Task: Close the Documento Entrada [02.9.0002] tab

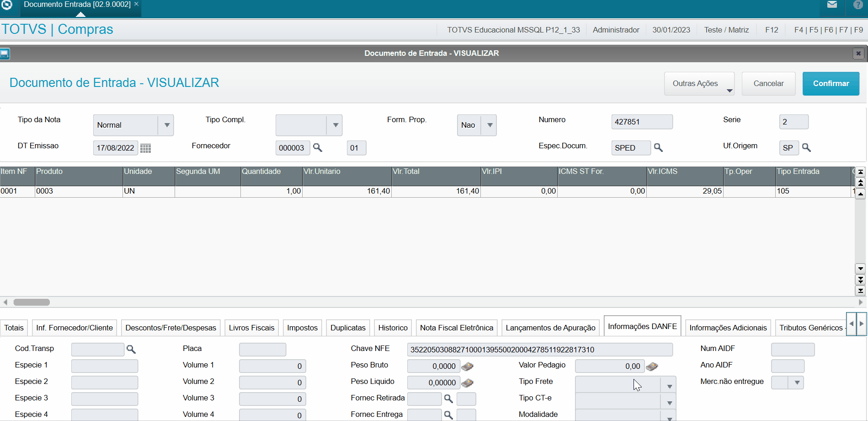Action: (x=136, y=4)
